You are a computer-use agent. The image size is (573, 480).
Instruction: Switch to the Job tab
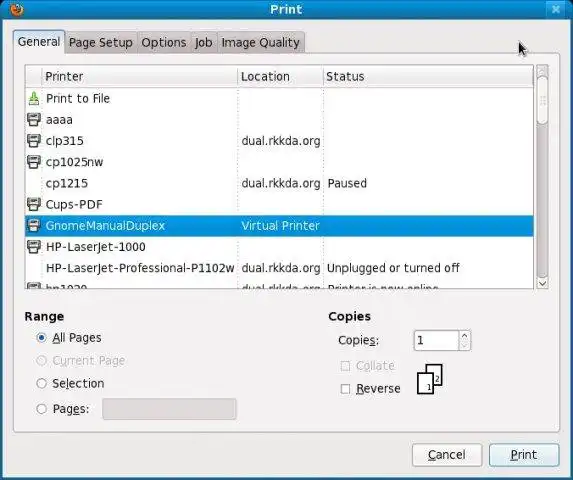[204, 42]
